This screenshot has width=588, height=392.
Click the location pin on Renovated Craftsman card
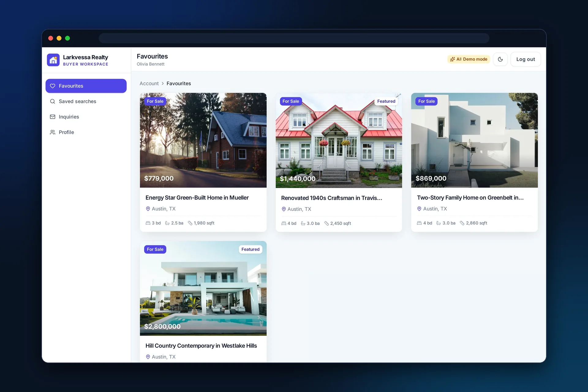pyautogui.click(x=284, y=209)
